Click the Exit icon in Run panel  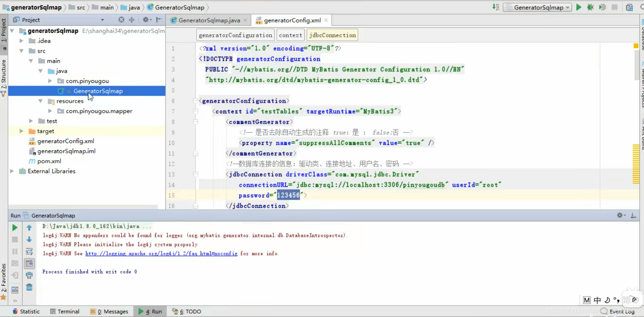point(15,275)
